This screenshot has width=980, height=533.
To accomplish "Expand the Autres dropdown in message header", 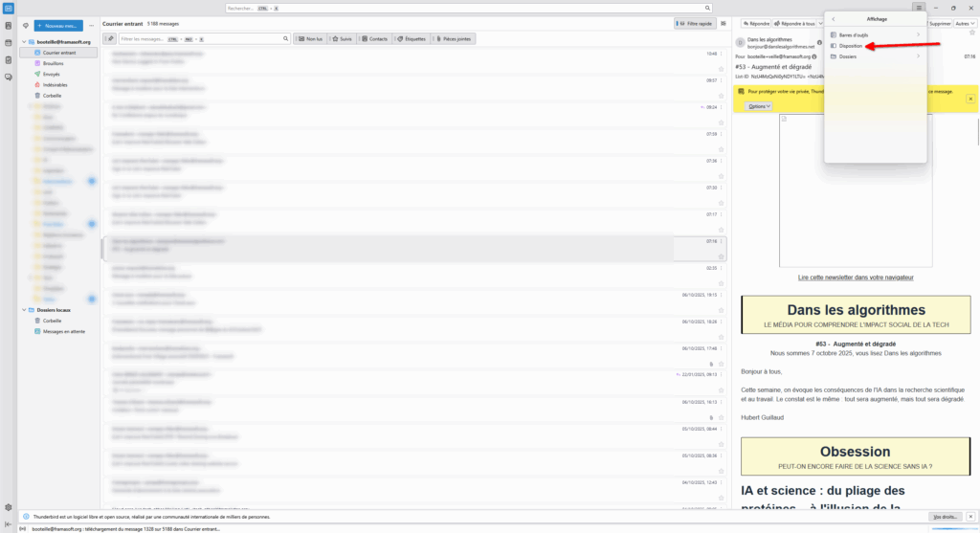I will [965, 23].
